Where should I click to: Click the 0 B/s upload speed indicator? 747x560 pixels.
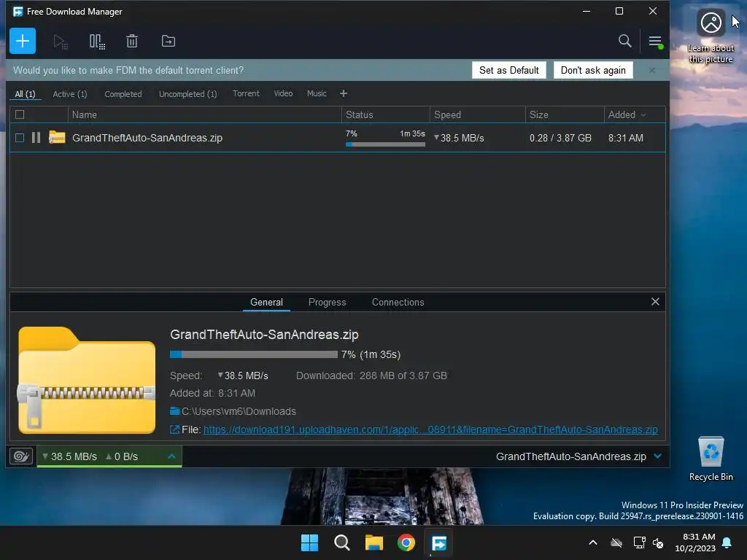pyautogui.click(x=122, y=456)
